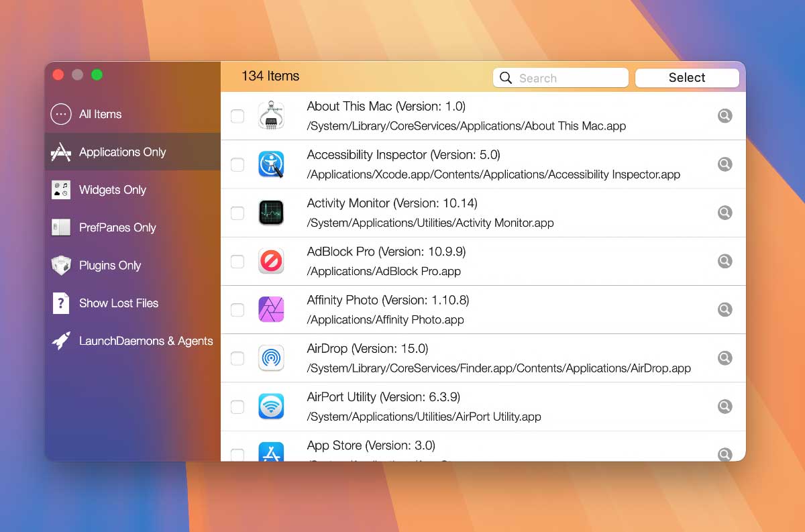
Task: Click the Show Lost Files question-mark icon
Action: (61, 303)
